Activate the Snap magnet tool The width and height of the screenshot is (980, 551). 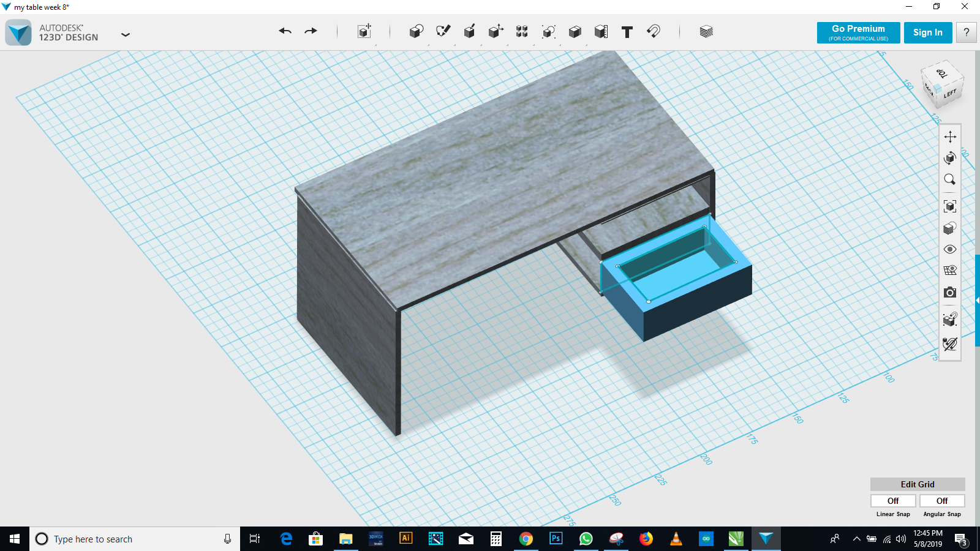[654, 31]
